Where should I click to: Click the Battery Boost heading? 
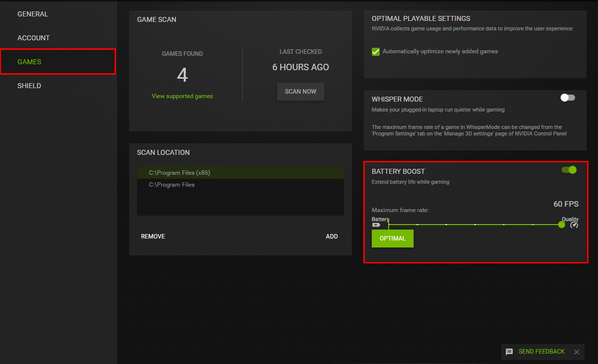click(398, 171)
